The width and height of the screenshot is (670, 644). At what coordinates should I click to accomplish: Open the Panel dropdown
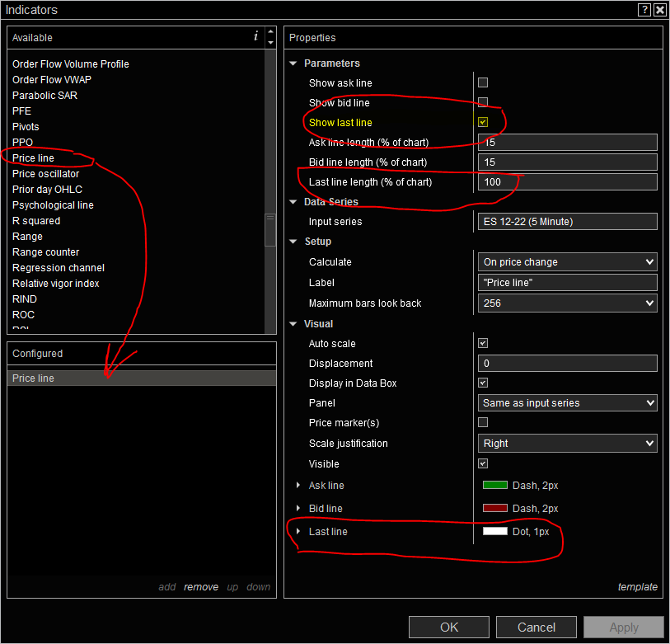click(568, 403)
